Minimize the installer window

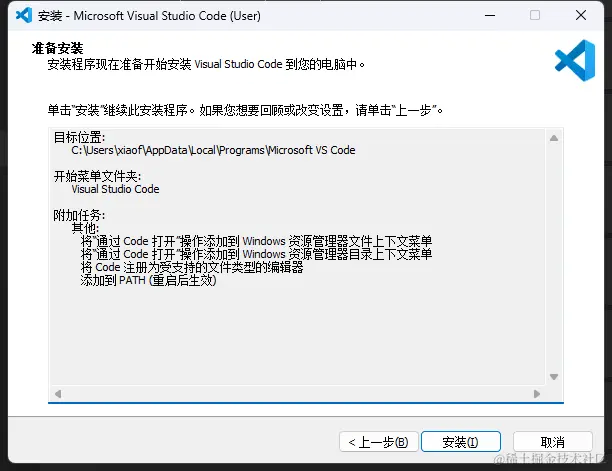point(490,16)
